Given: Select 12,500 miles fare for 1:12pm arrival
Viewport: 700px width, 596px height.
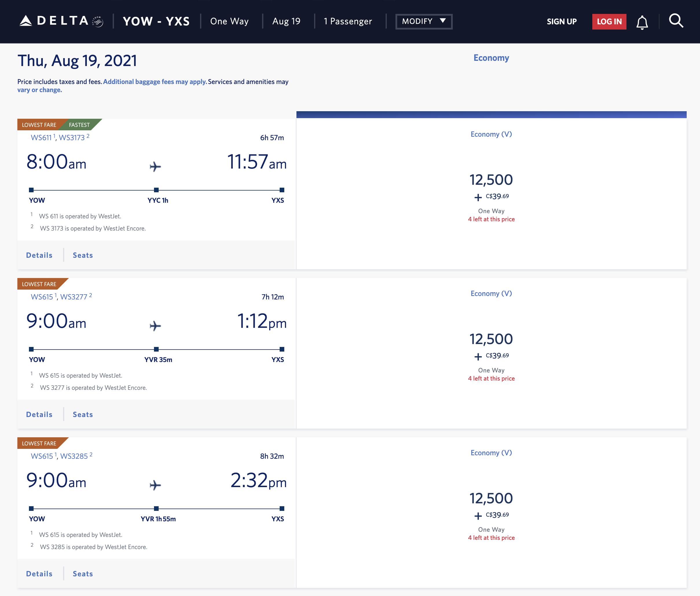Looking at the screenshot, I should click(491, 339).
